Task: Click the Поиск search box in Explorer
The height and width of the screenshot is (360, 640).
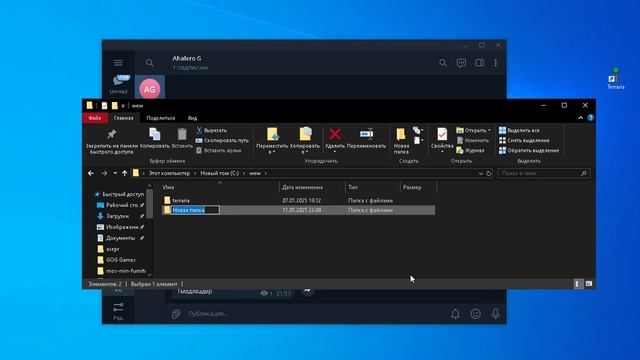Action: coord(544,173)
